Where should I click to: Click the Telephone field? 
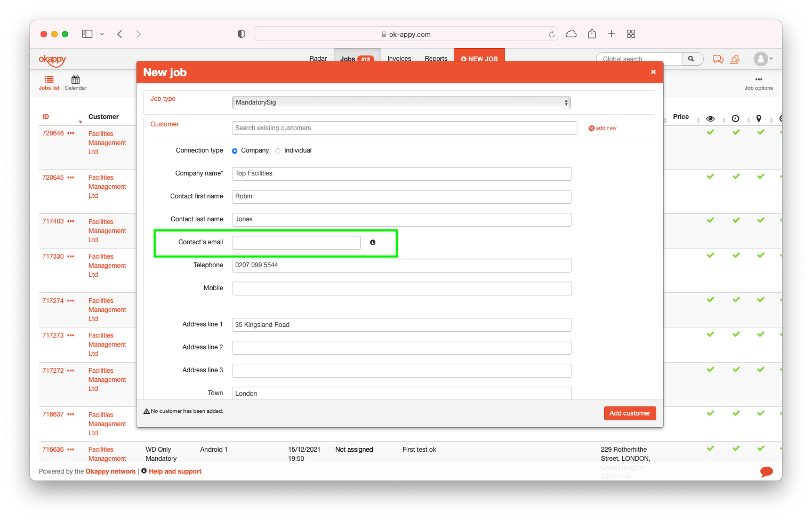pos(402,266)
